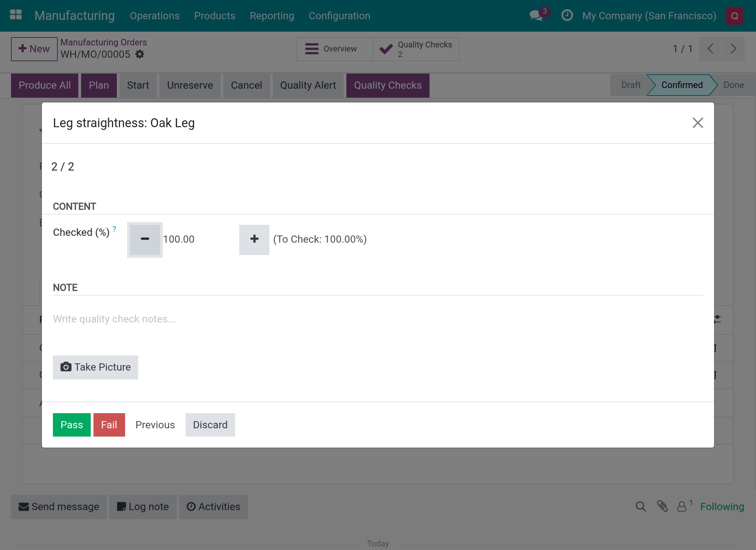Click the Quality Alert button
The width and height of the screenshot is (756, 550).
308,85
